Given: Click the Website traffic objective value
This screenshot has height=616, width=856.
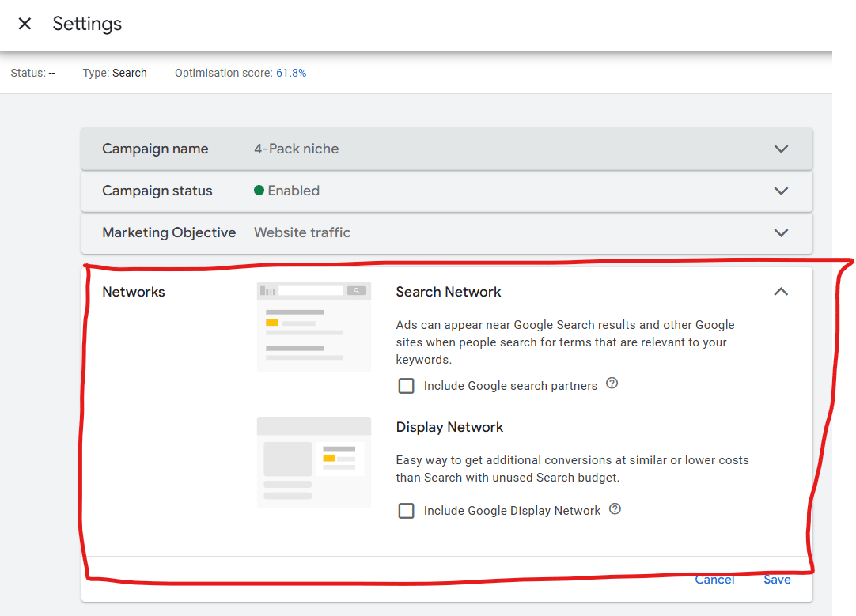Looking at the screenshot, I should pyautogui.click(x=302, y=232).
